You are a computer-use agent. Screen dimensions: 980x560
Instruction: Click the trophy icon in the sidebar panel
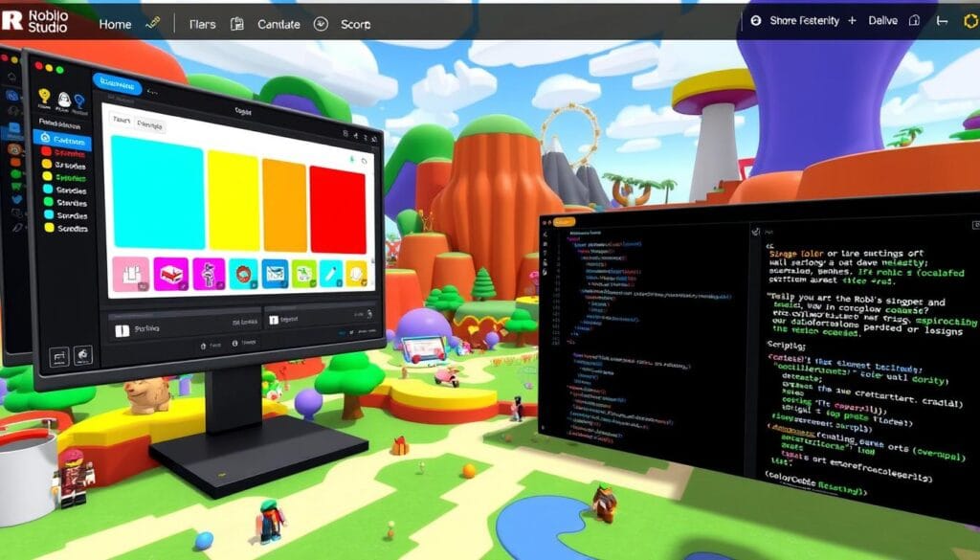point(44,96)
